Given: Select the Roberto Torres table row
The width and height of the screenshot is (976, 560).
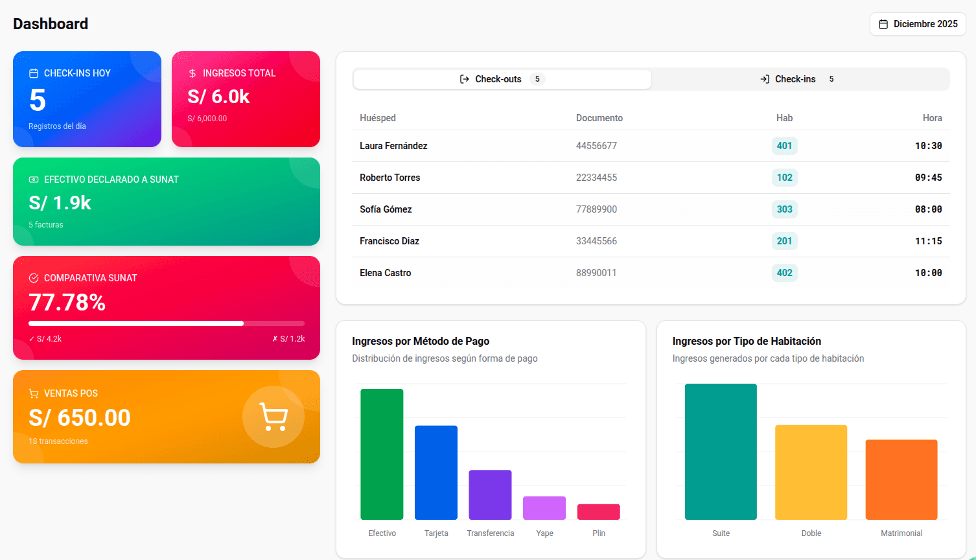Looking at the screenshot, I should 648,177.
